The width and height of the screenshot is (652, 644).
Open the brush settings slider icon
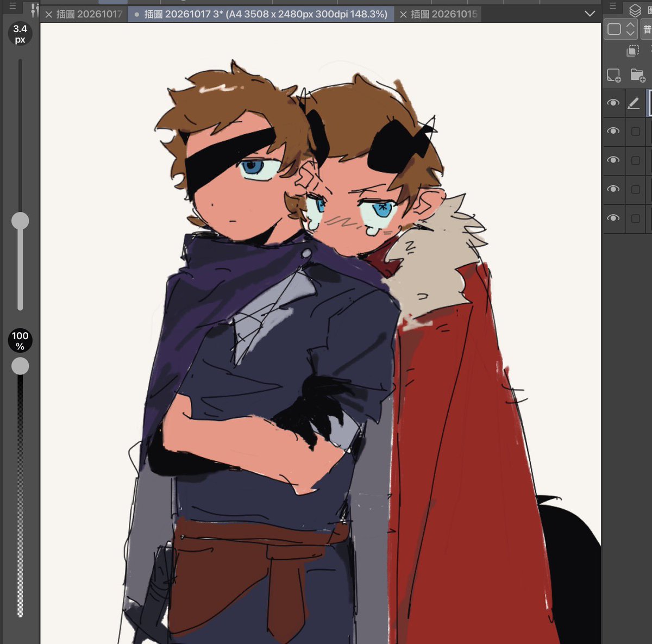34,9
